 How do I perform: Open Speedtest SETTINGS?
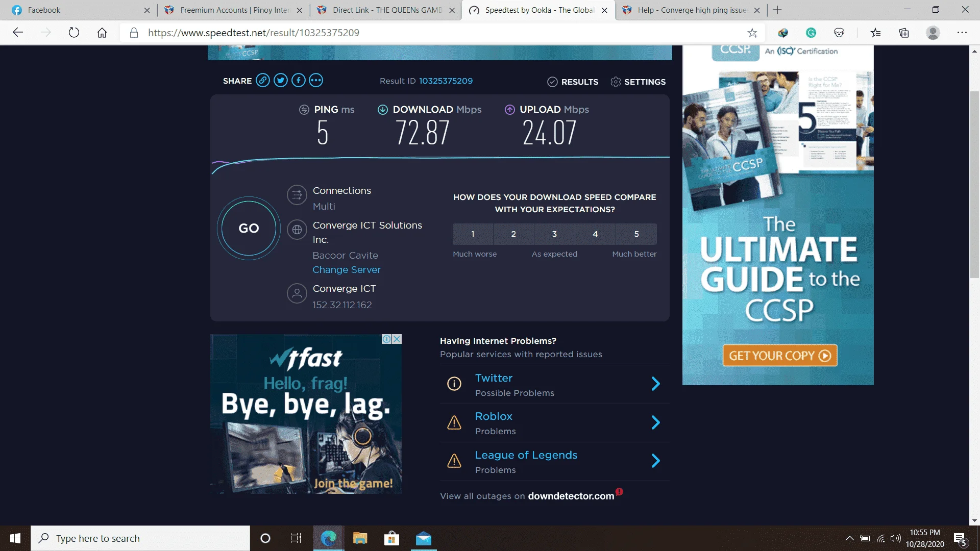638,82
